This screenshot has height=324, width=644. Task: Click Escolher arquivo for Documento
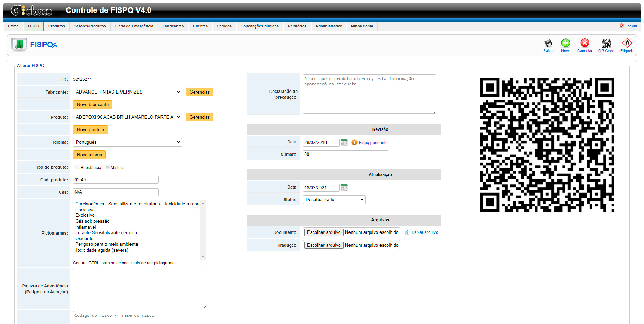(x=324, y=232)
